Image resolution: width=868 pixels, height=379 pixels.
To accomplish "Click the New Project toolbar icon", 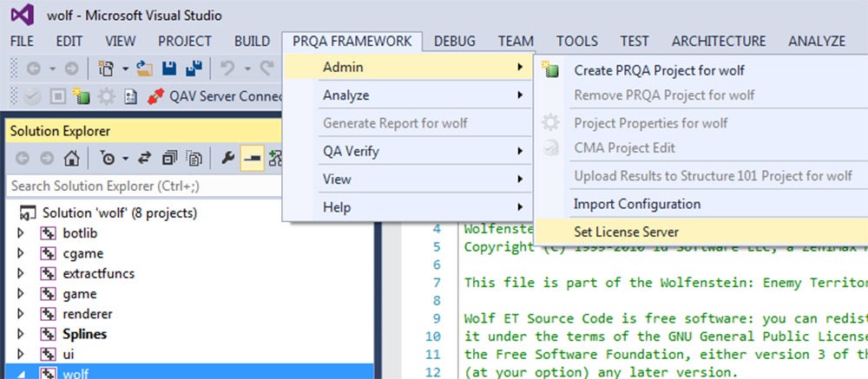I will pyautogui.click(x=106, y=69).
